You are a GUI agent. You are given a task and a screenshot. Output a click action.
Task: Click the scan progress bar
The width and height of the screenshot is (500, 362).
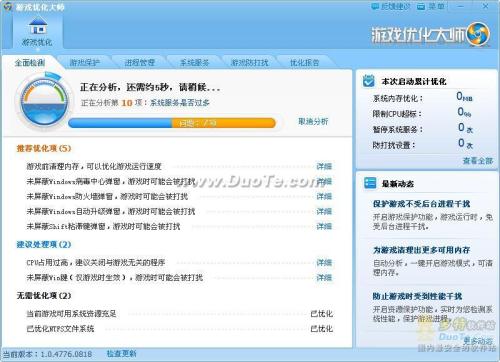point(172,123)
